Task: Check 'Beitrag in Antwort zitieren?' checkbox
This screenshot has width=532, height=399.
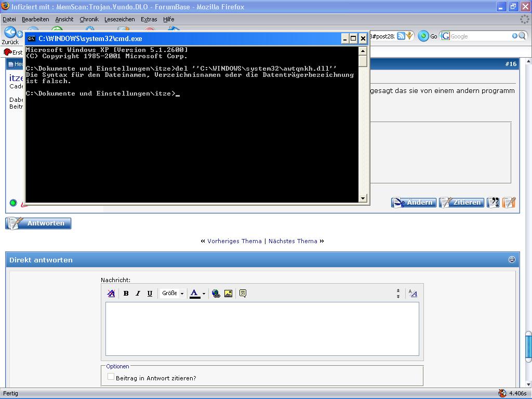Action: click(111, 377)
